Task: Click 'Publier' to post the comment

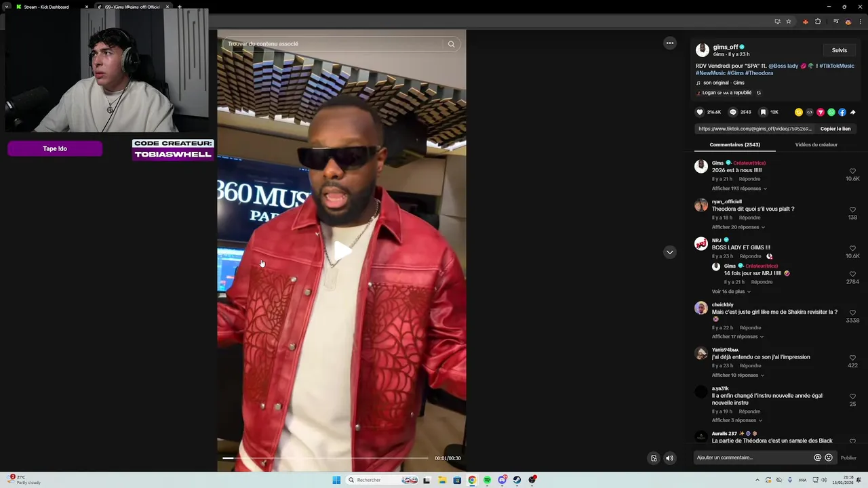Action: [x=848, y=457]
